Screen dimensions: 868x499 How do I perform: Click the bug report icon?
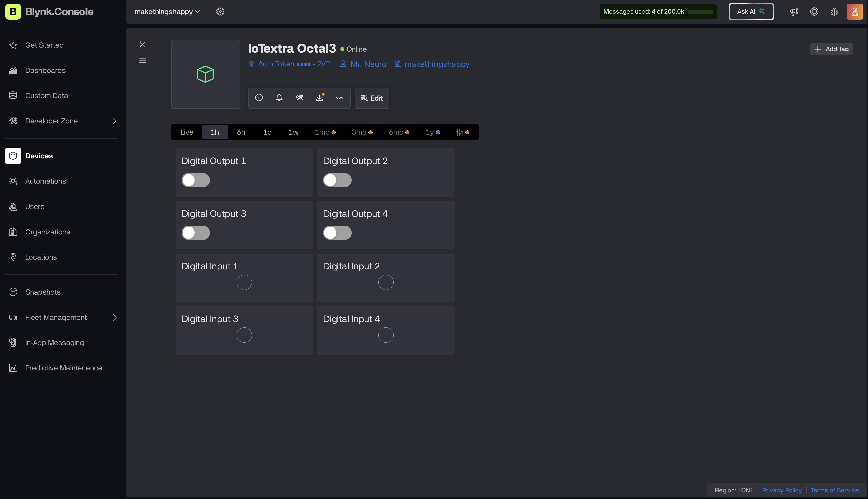pos(834,12)
